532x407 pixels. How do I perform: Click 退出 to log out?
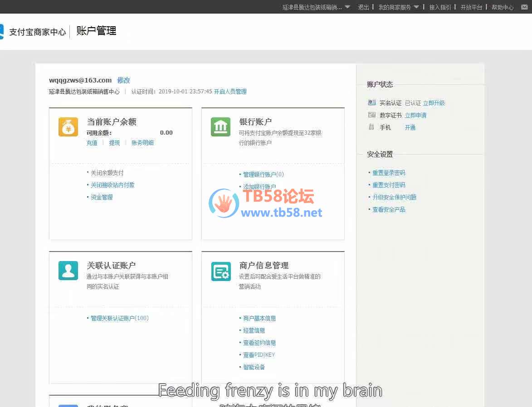point(363,7)
